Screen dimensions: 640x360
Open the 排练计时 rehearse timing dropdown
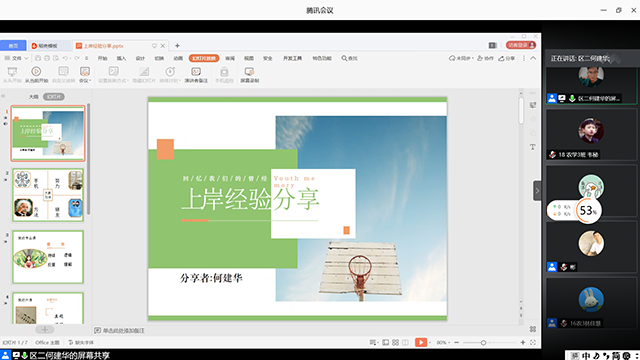(170, 75)
